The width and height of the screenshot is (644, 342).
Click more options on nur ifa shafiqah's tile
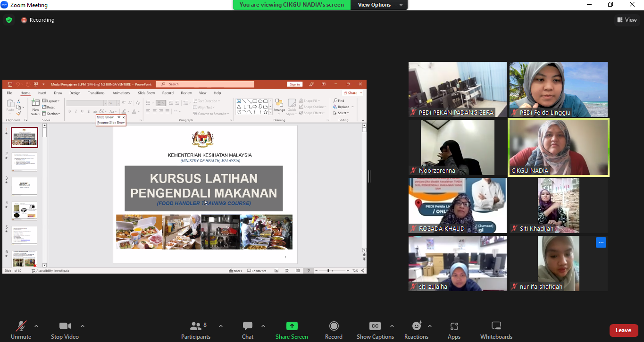600,242
